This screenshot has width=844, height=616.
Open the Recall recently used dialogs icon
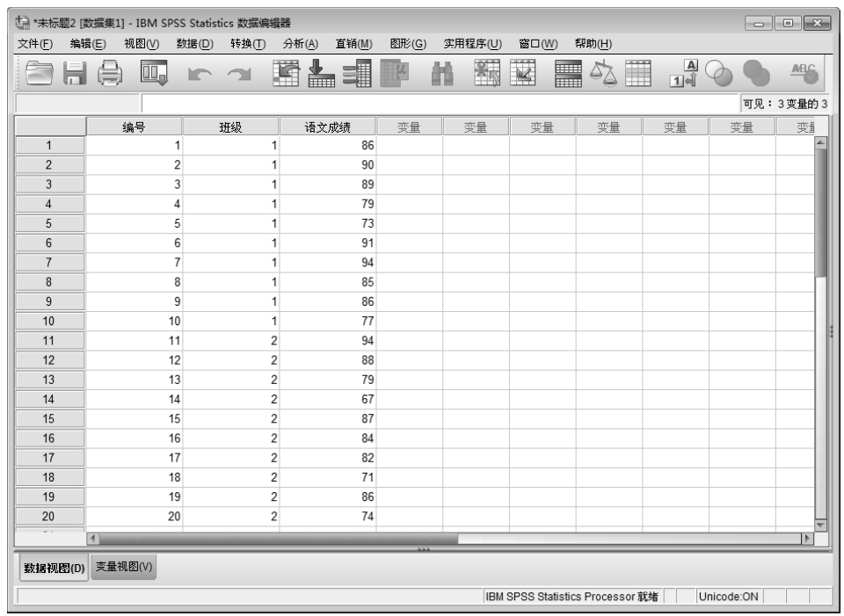(x=154, y=73)
